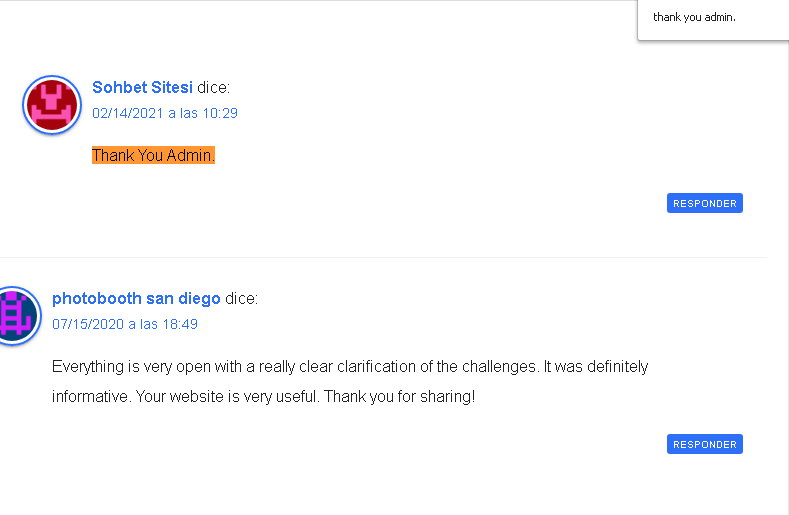The width and height of the screenshot is (789, 515).
Task: Visit the Sohbet Sitesi author link
Action: coord(142,88)
